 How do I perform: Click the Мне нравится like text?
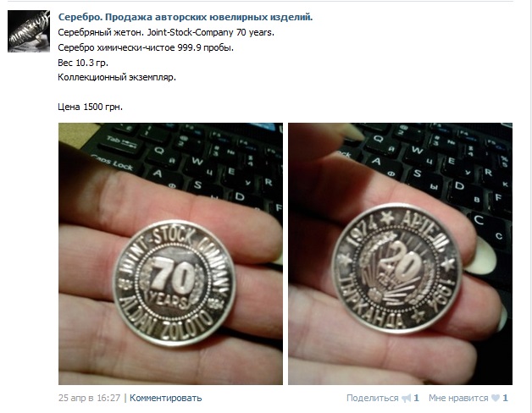tap(458, 398)
